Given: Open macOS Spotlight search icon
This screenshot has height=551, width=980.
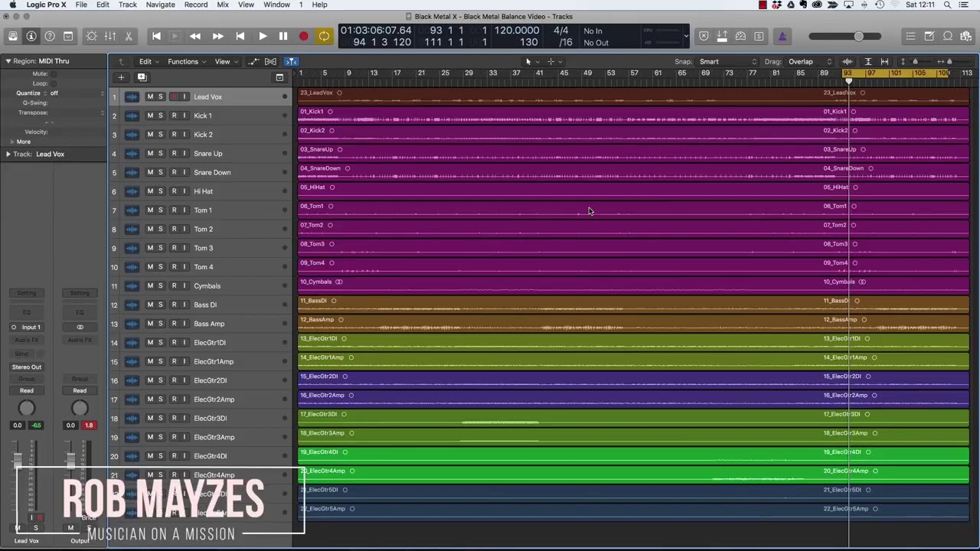Looking at the screenshot, I should click(x=947, y=5).
